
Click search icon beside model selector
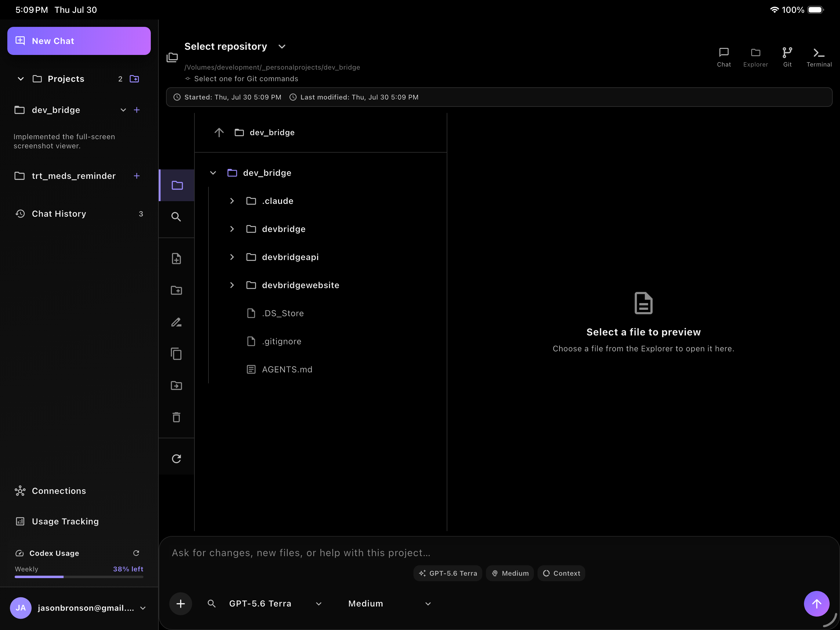tap(212, 603)
